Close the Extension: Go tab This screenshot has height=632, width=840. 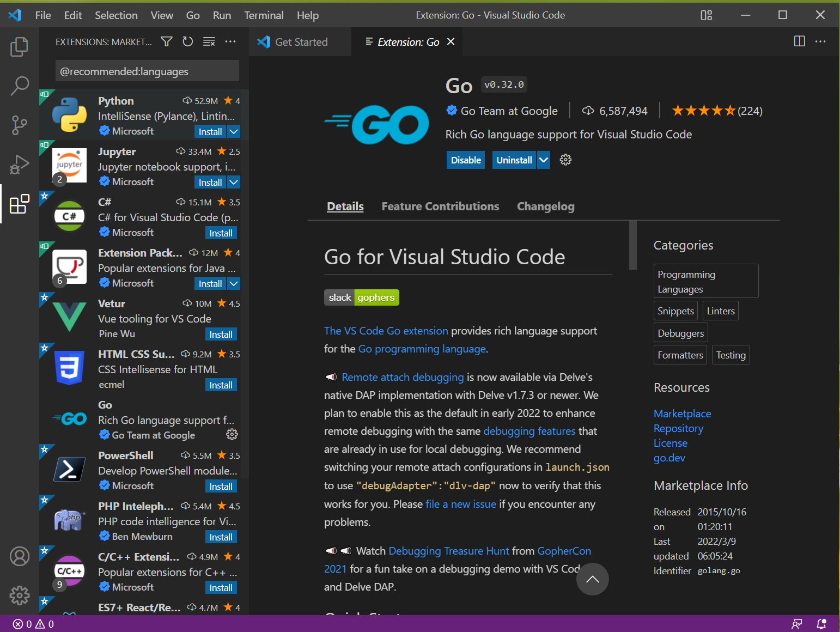451,41
